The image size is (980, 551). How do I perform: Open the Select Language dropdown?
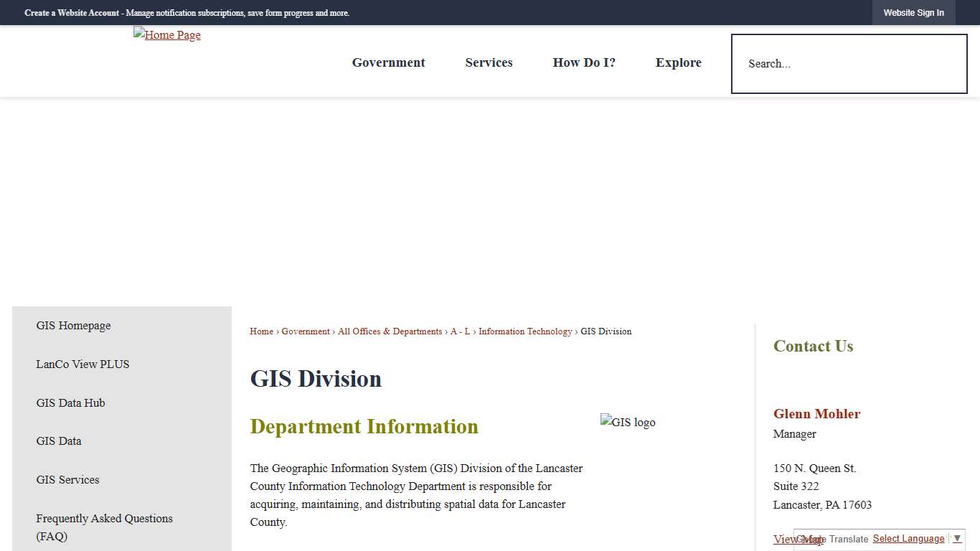tap(908, 538)
